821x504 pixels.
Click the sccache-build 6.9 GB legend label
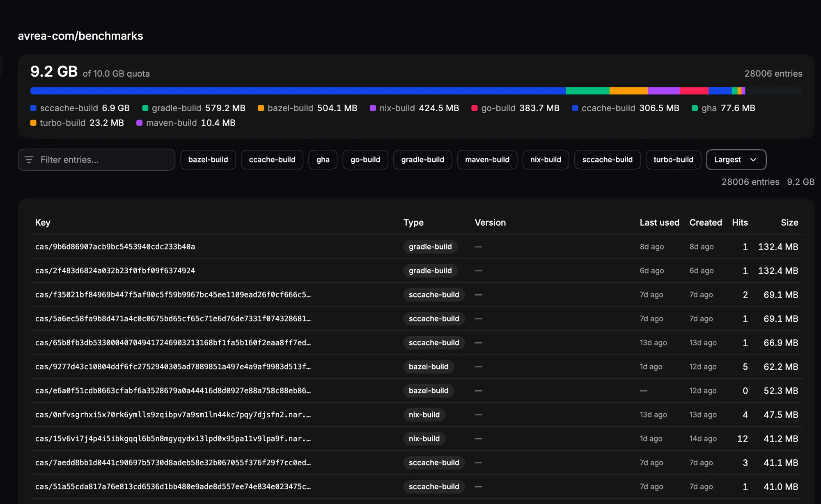click(85, 108)
